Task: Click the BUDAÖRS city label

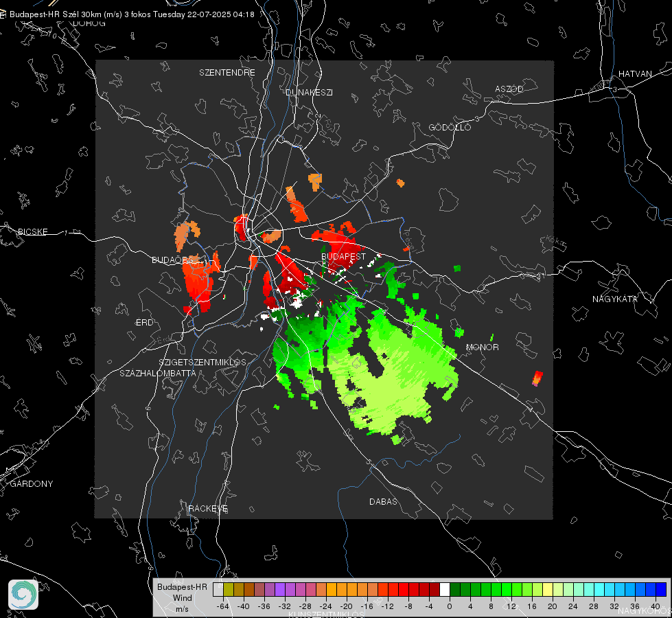Action: (x=173, y=260)
